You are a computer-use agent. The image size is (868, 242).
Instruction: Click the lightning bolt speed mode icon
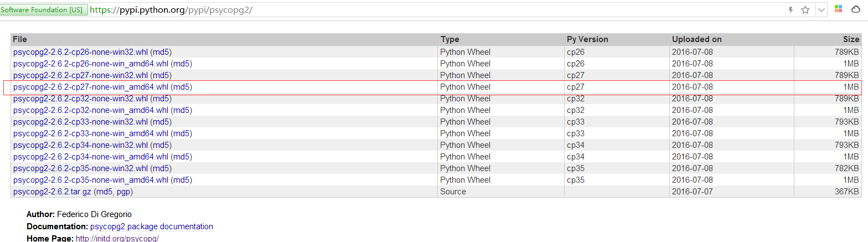pyautogui.click(x=790, y=10)
